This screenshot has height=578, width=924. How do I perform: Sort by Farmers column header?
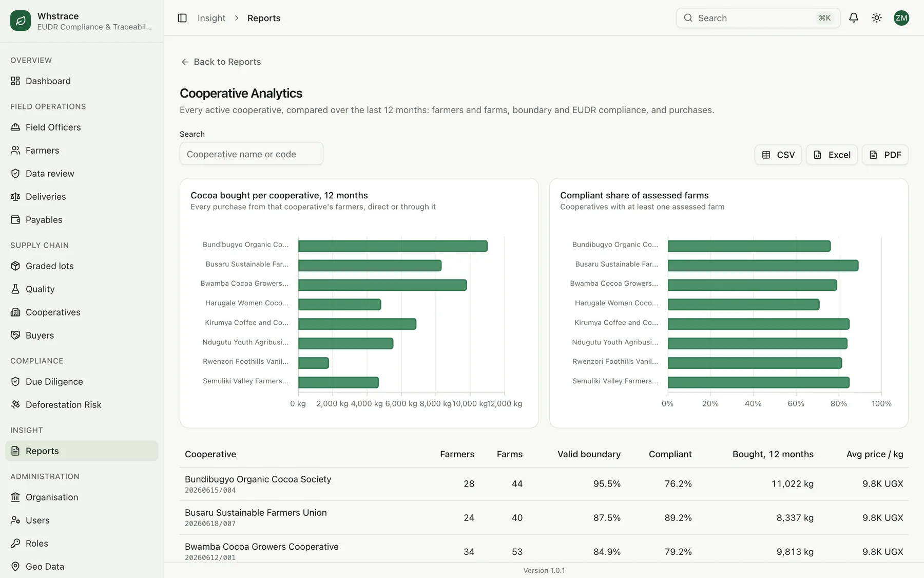(x=457, y=454)
